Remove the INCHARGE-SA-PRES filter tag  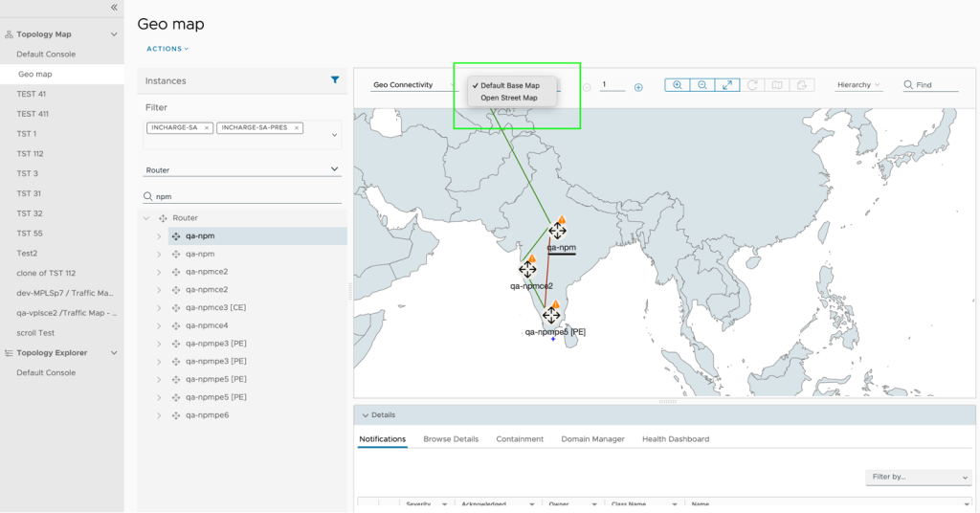pyautogui.click(x=297, y=127)
